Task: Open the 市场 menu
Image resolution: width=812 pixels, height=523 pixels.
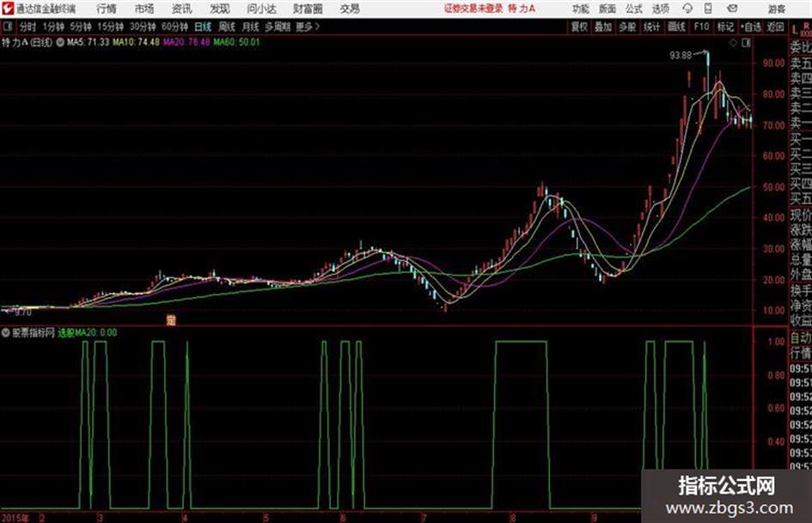Action: tap(144, 9)
